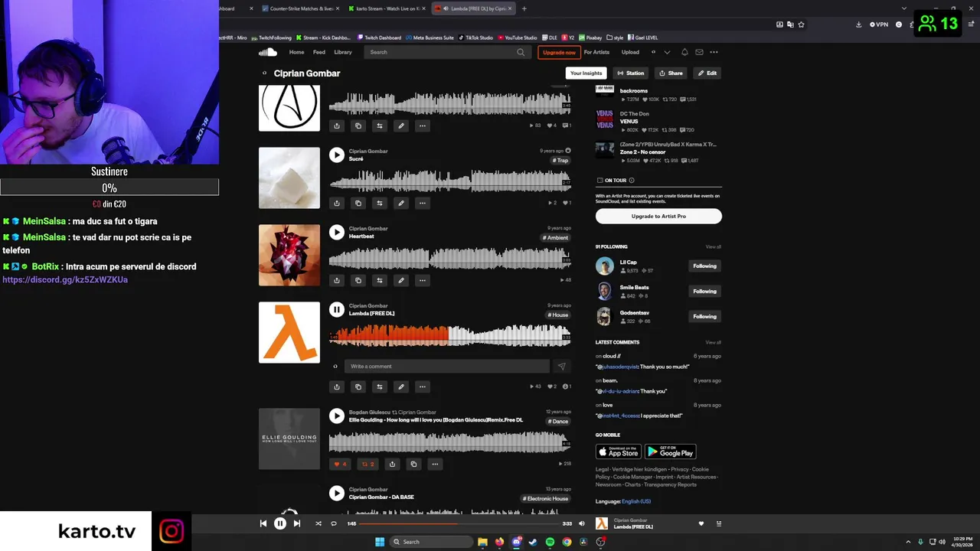The image size is (980, 551).
Task: Click share icon under Lambda [FREE DL]
Action: pyautogui.click(x=336, y=386)
